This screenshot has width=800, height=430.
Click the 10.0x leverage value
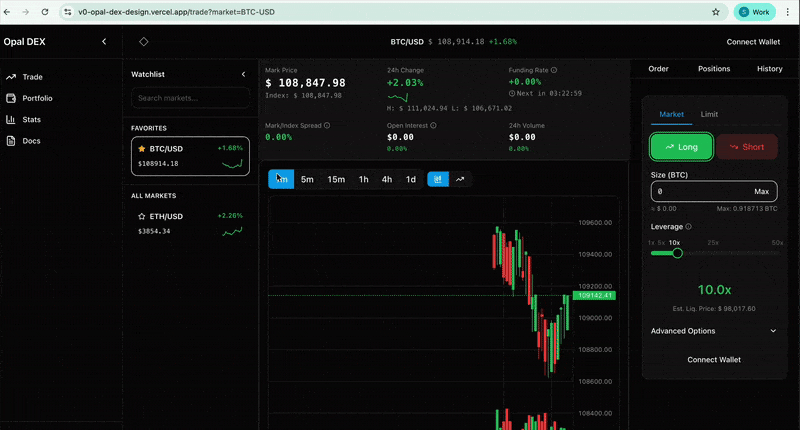click(714, 290)
